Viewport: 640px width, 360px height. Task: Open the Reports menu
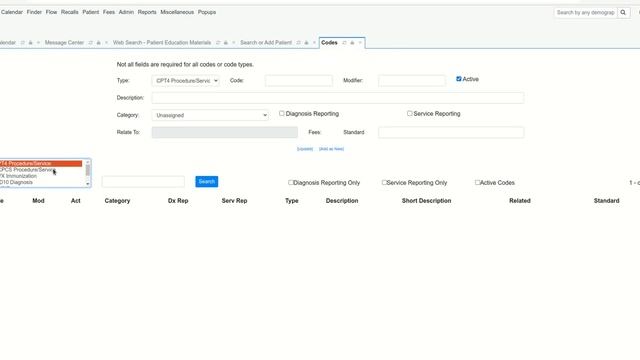click(x=147, y=12)
